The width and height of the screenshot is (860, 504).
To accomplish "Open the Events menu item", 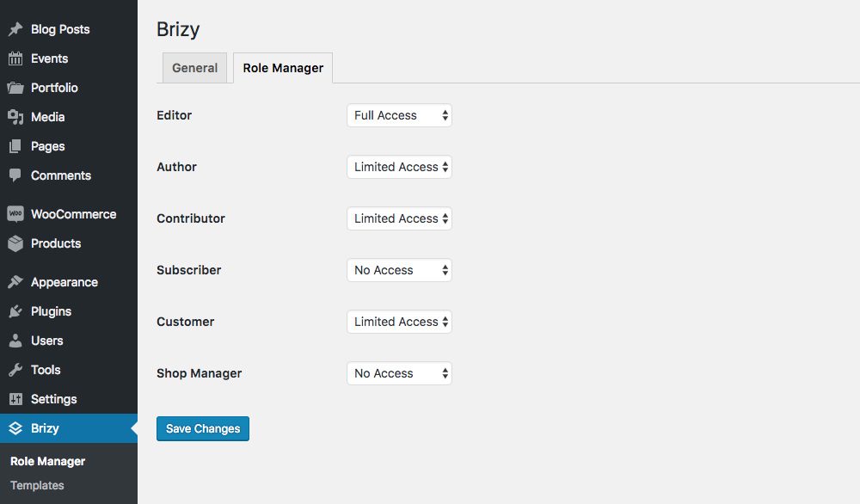I will coord(69,58).
